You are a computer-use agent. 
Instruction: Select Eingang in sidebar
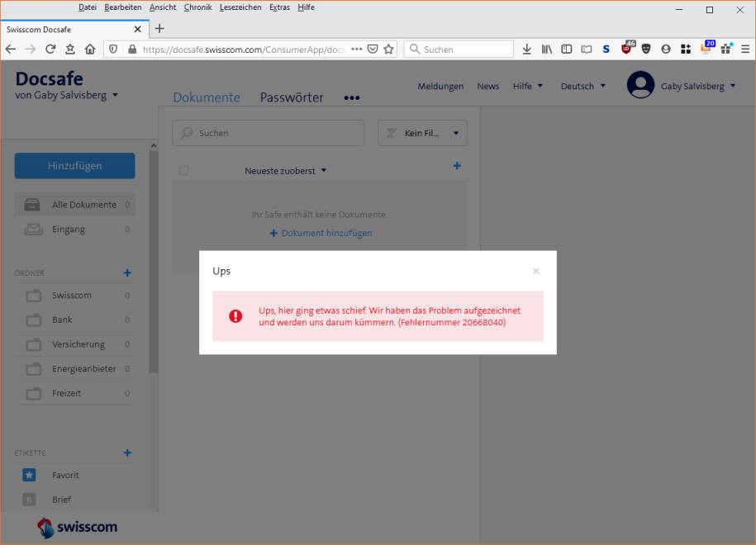tap(74, 230)
